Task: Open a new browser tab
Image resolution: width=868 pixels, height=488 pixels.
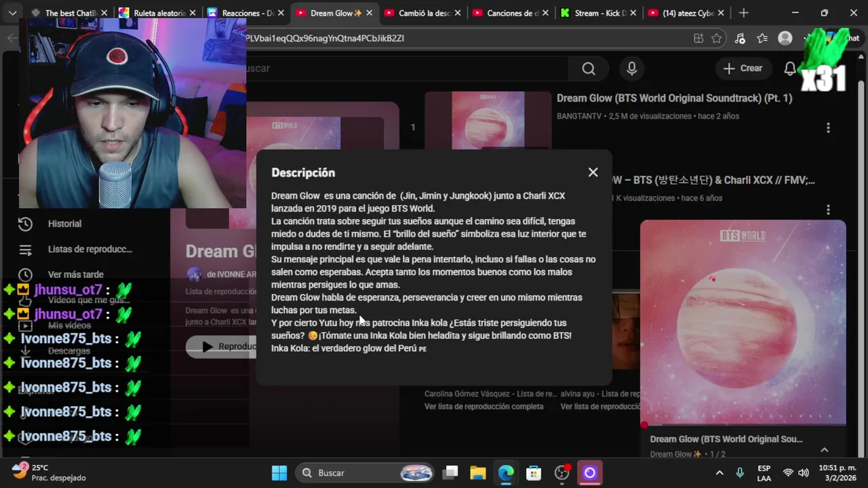Action: [744, 13]
